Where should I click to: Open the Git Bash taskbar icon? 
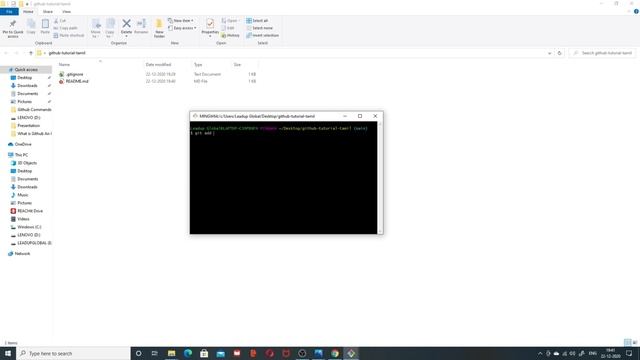click(x=351, y=353)
